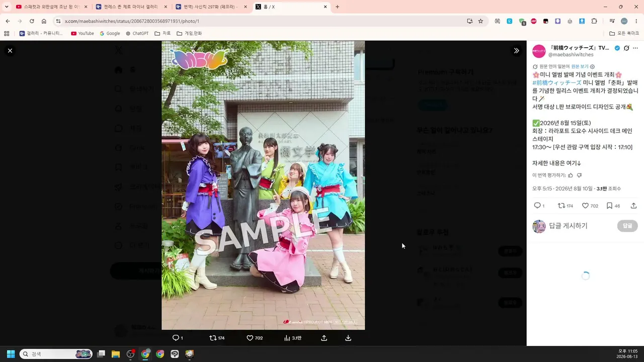Open the #前橋ウィッチーズ hashtag link
Image resolution: width=644 pixels, height=362 pixels.
(x=557, y=83)
